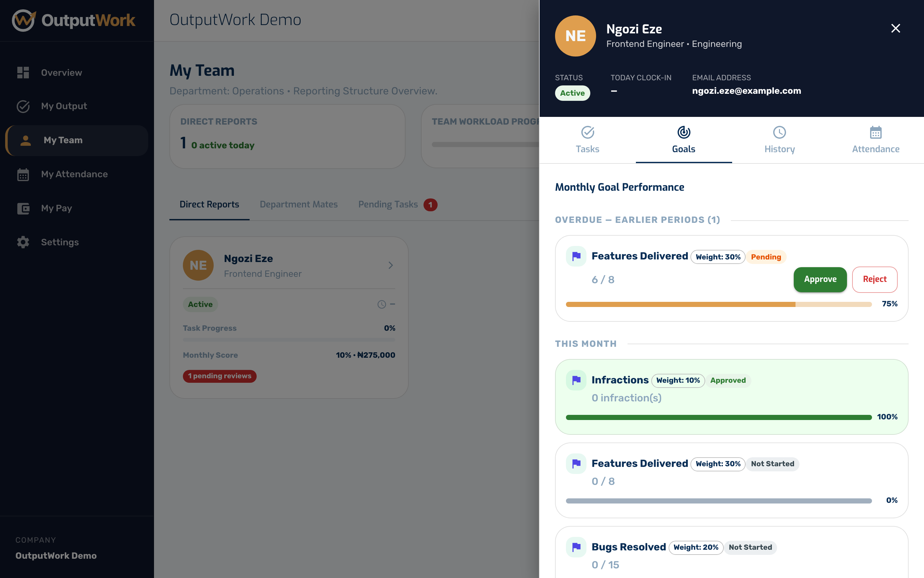Viewport: 924px width, 578px height.
Task: Click the OutputWork logo icon
Action: point(24,20)
